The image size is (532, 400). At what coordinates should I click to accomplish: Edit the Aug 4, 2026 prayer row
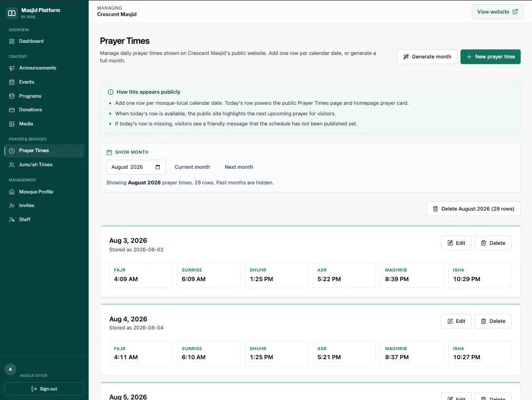(x=456, y=321)
